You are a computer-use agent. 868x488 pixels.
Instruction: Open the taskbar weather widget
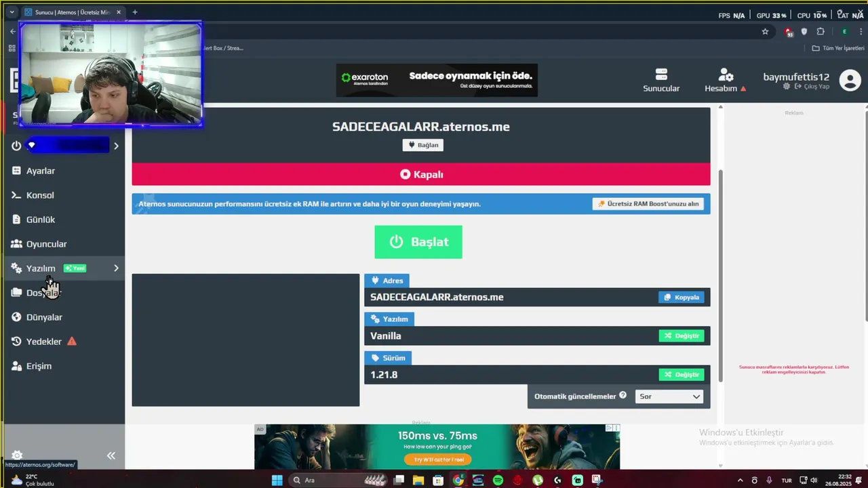pos(32,480)
